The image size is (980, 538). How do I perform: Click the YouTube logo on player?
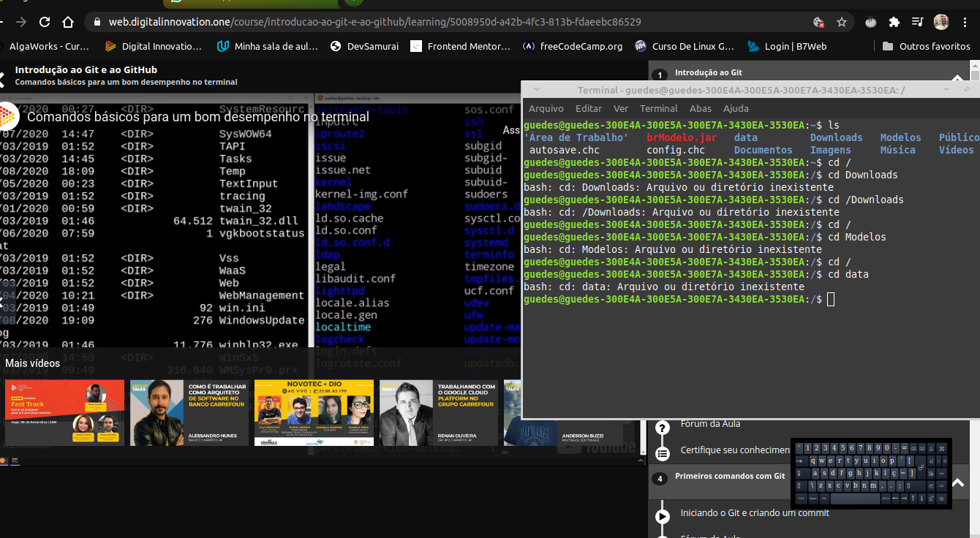pyautogui.click(x=596, y=447)
